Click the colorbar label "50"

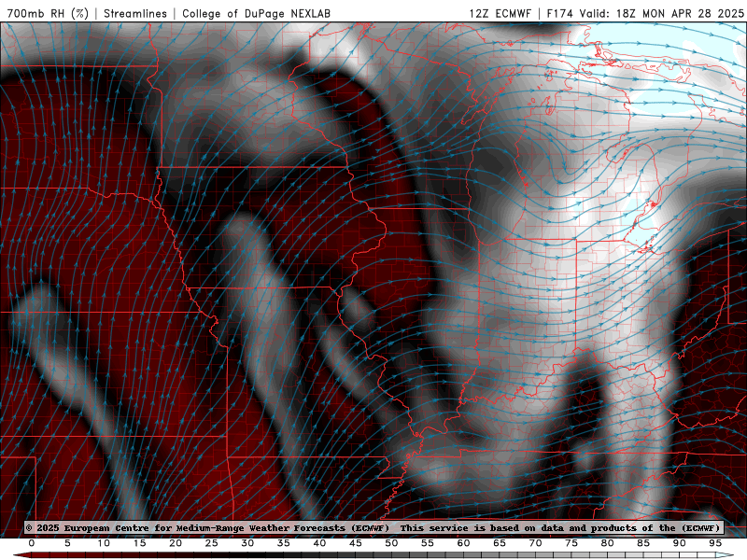pyautogui.click(x=391, y=543)
